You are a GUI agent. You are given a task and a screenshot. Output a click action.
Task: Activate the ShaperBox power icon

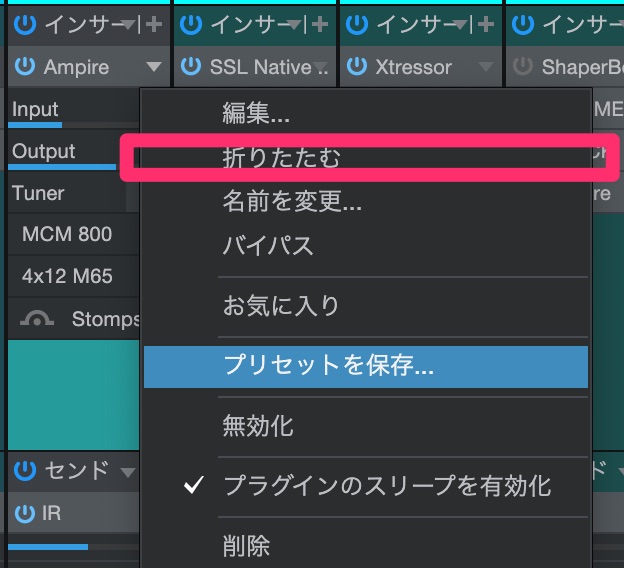point(523,68)
